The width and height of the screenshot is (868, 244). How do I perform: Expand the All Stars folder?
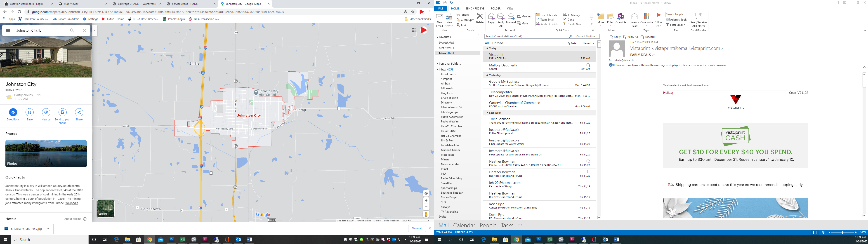[439, 84]
